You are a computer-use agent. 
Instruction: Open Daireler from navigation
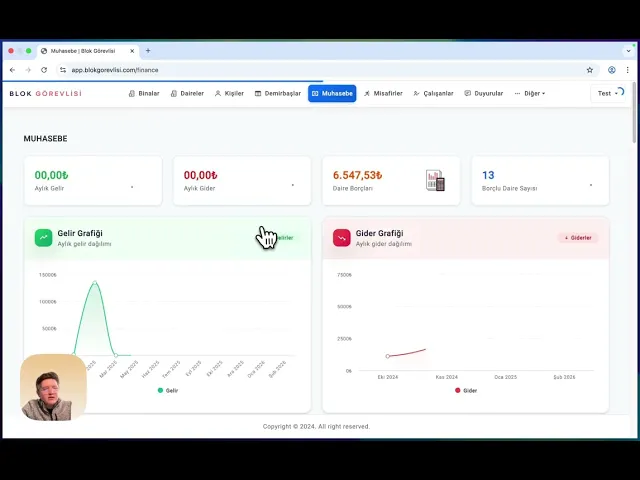[187, 93]
